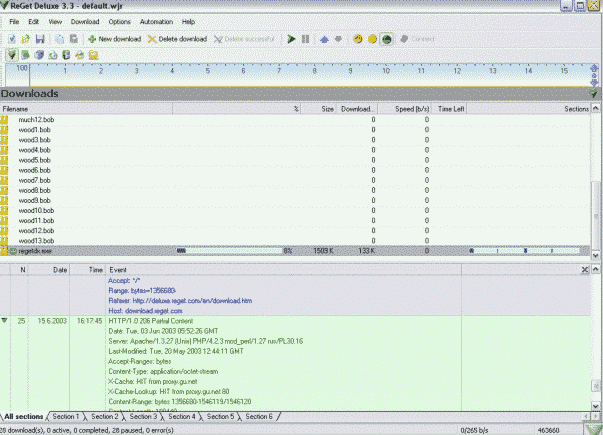This screenshot has width=603, height=435.
Task: Select the wood13.bob download row
Action: (295, 241)
